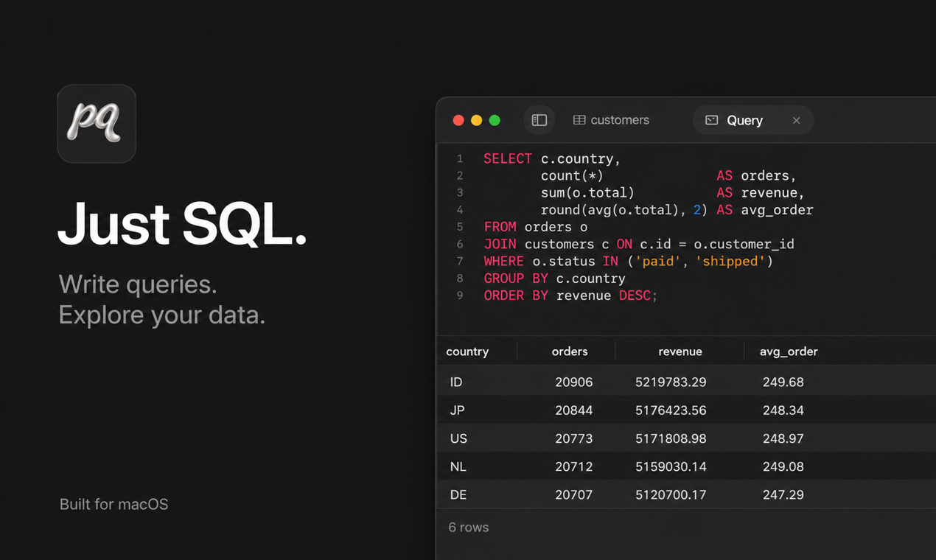This screenshot has width=936, height=560.
Task: Click the pq app logo icon
Action: tap(97, 123)
